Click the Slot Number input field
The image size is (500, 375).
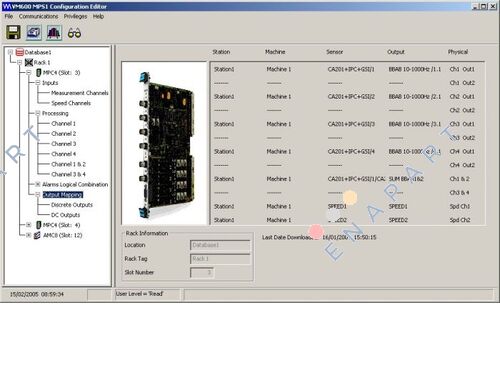[x=202, y=272]
